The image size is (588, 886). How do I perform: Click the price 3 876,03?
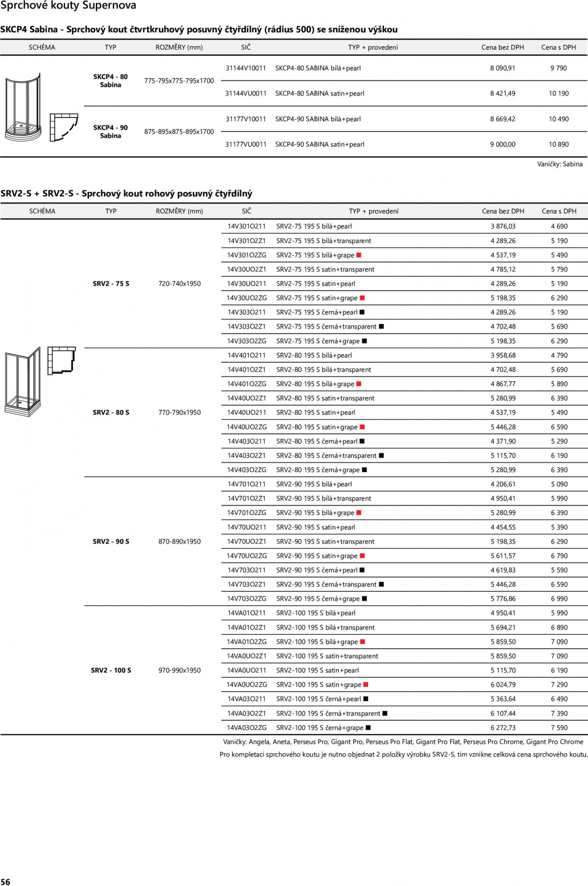(x=503, y=226)
